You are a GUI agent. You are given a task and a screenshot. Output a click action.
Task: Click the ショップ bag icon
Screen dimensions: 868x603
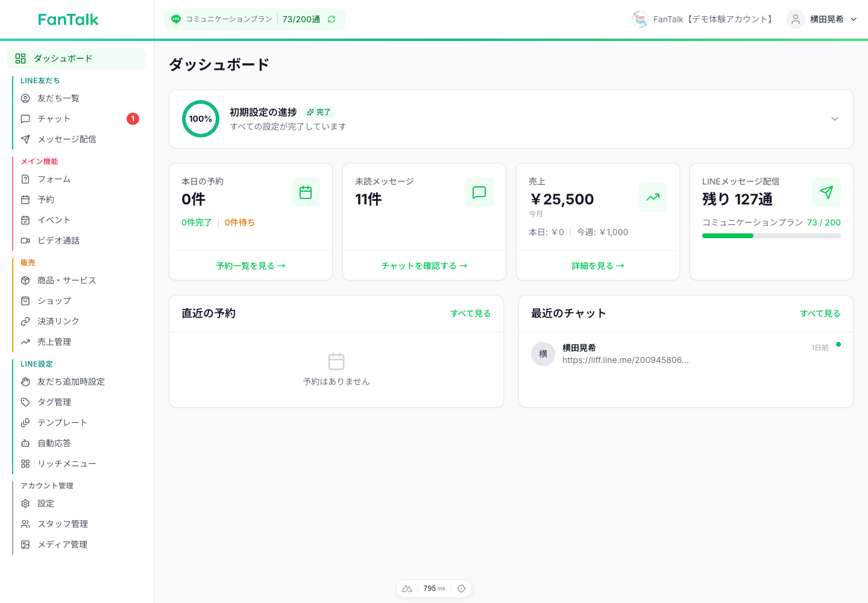(25, 301)
